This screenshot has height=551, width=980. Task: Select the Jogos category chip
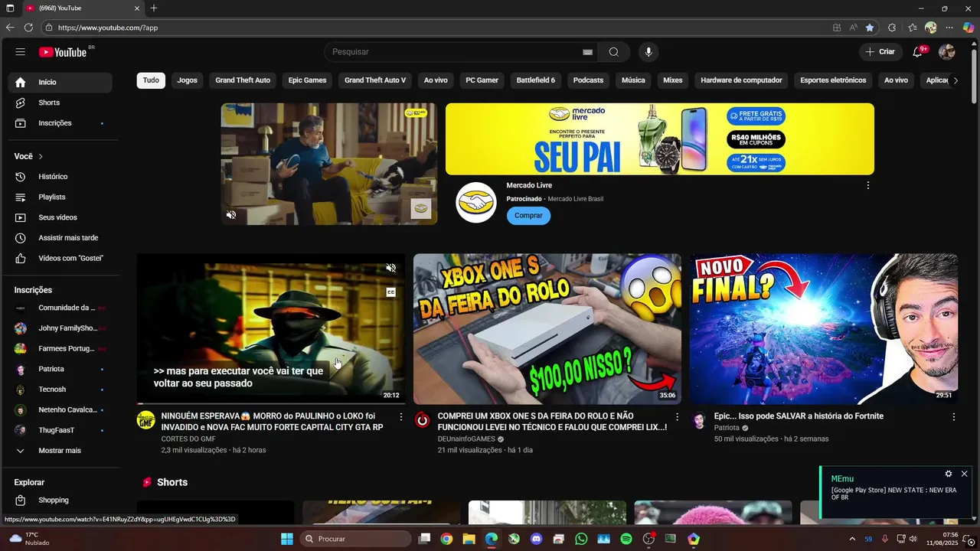188,80
